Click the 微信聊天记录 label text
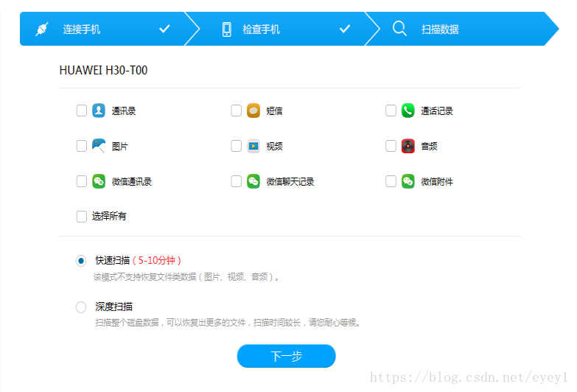The height and width of the screenshot is (392, 577). [x=290, y=181]
